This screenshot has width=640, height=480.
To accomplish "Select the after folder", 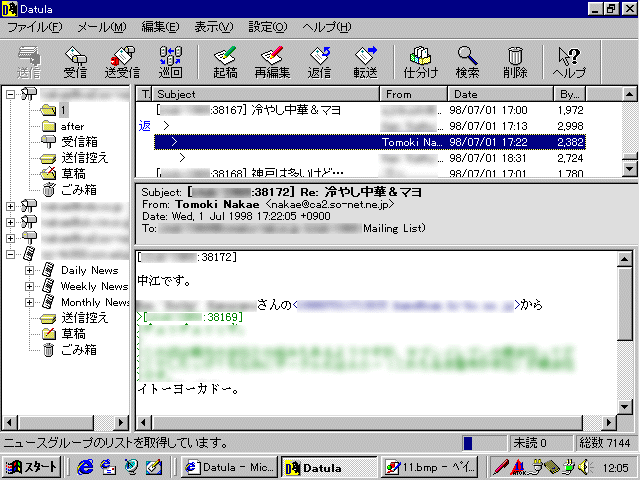I will (72, 126).
